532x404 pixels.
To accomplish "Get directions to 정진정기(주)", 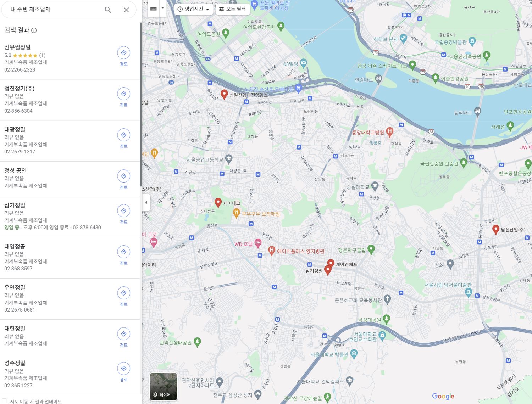I will point(124,94).
